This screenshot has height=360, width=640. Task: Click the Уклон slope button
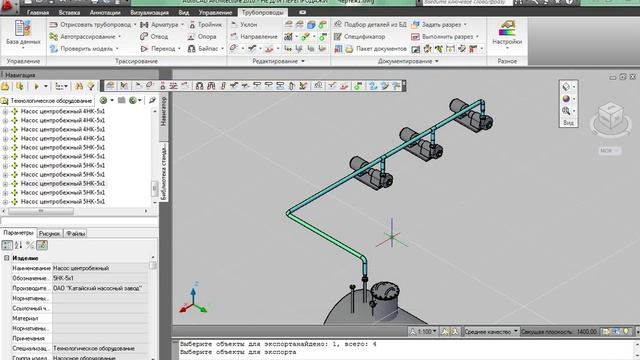pyautogui.click(x=244, y=24)
